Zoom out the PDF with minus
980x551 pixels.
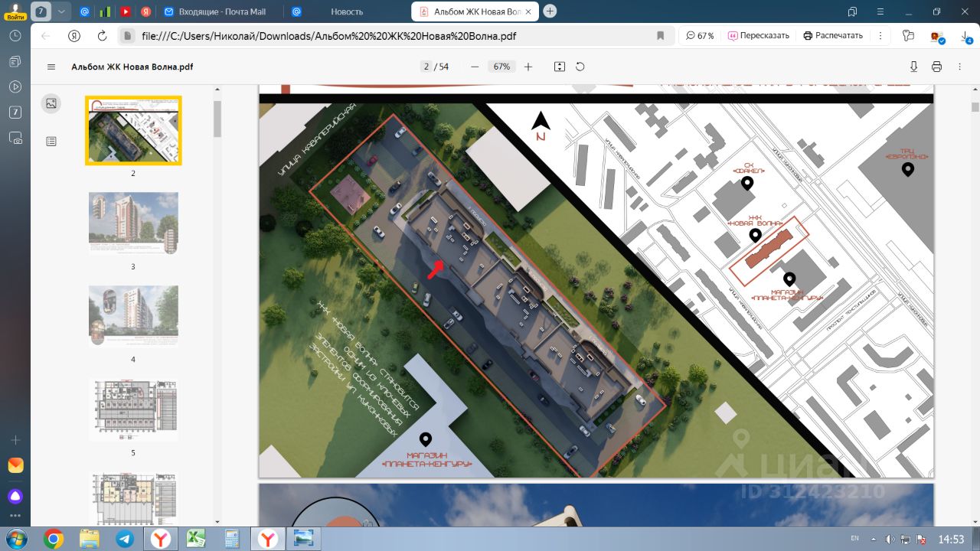pos(475,67)
